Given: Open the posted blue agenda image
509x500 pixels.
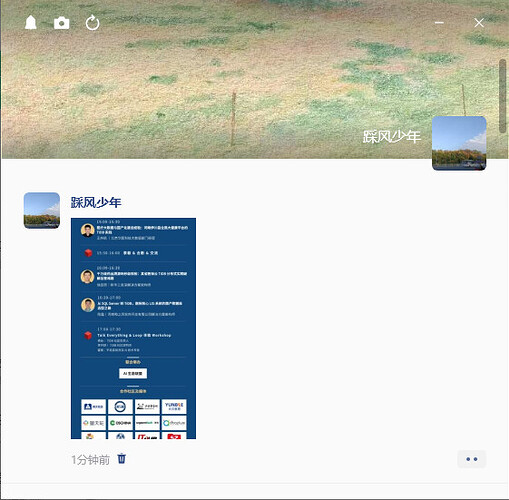Looking at the screenshot, I should (x=133, y=328).
